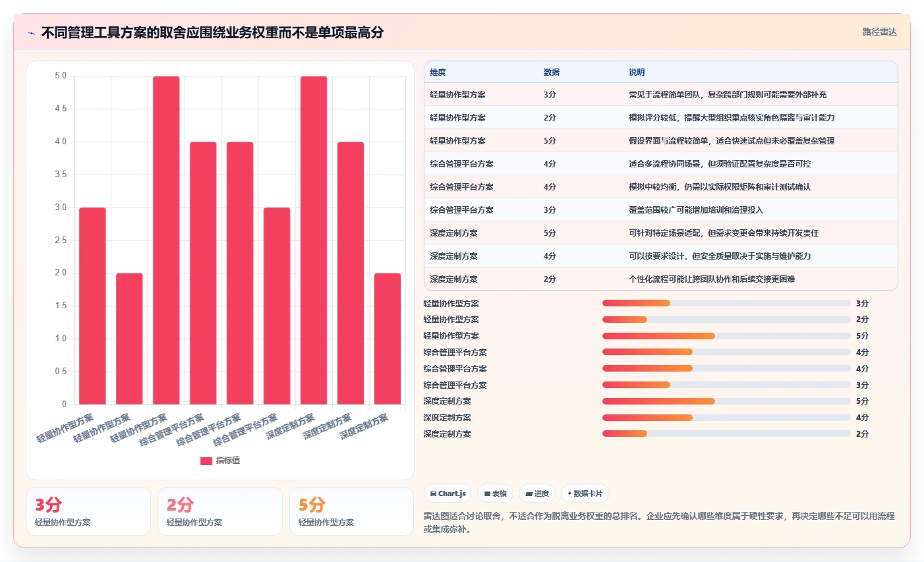Viewport: 924px width, 562px height.
Task: Click the 表格 tag icon
Action: pos(487,493)
